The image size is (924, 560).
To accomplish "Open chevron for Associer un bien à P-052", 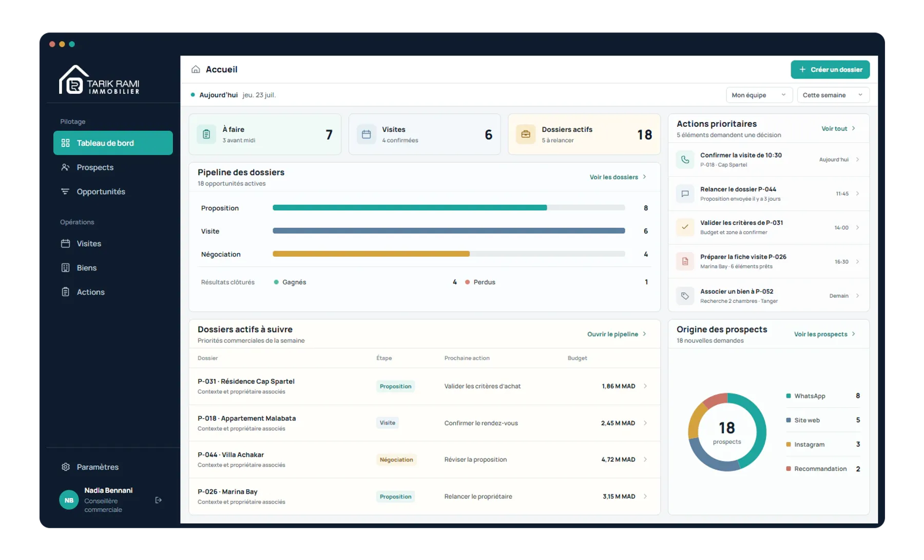I will pos(858,296).
